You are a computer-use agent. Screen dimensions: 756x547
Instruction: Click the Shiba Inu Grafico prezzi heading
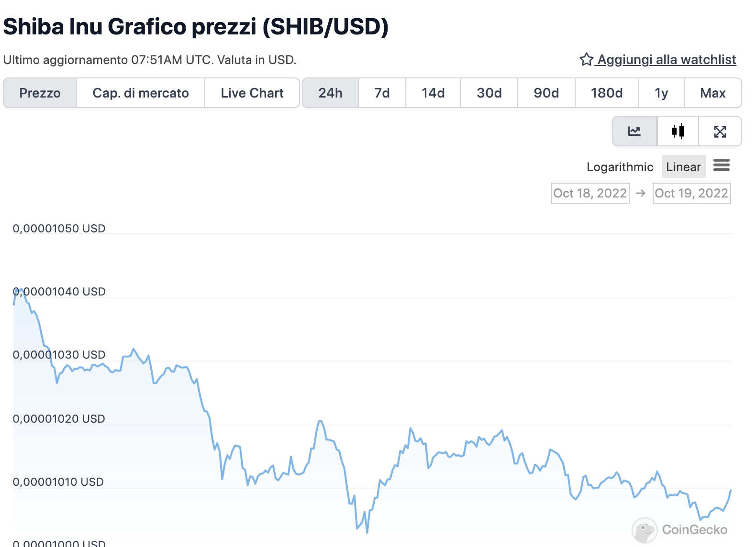196,27
